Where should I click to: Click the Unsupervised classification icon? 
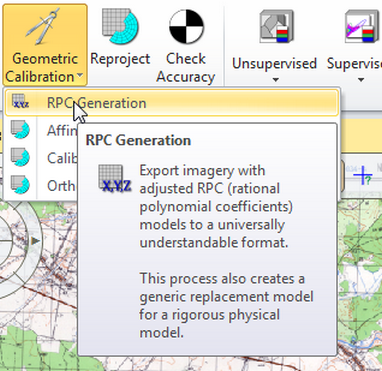[x=276, y=26]
